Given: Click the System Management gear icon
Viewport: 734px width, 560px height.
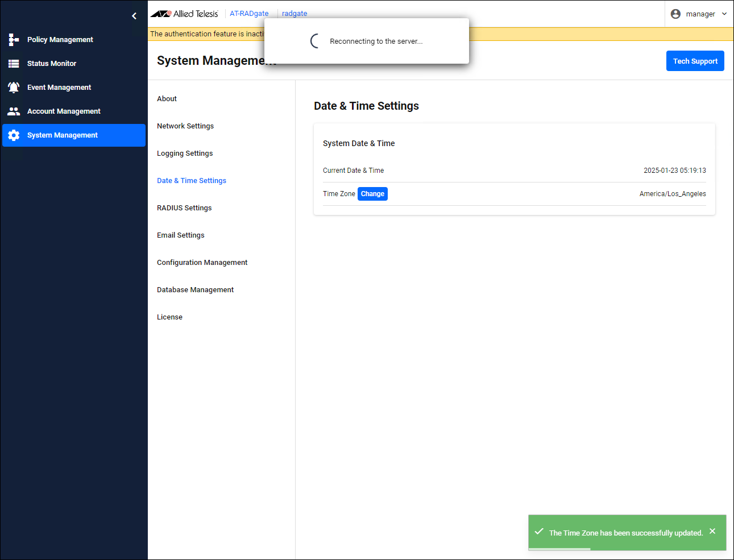Looking at the screenshot, I should [14, 135].
